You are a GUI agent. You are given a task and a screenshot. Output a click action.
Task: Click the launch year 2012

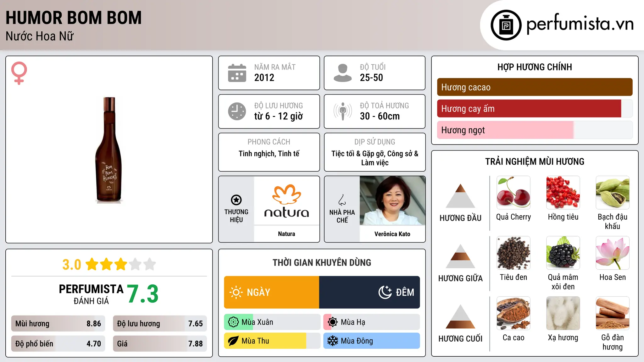tap(264, 78)
